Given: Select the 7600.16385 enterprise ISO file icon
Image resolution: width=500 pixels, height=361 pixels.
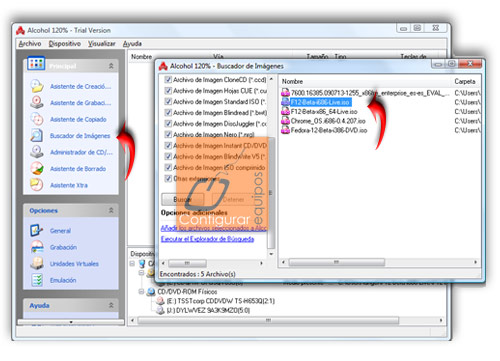Looking at the screenshot, I should [x=285, y=93].
